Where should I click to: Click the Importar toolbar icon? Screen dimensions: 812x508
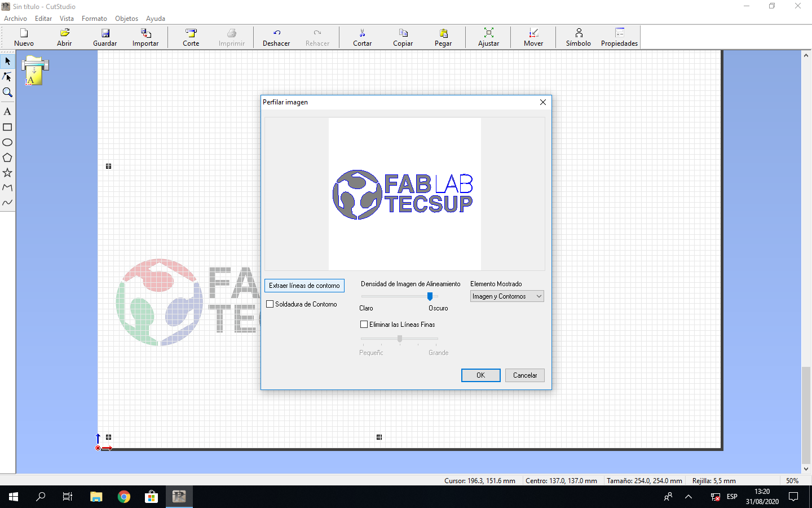[145, 37]
